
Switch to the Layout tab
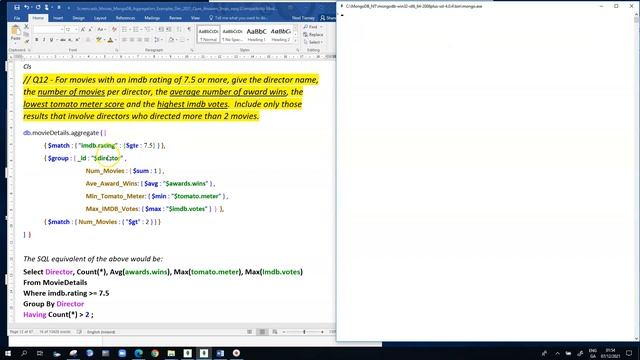pos(100,18)
